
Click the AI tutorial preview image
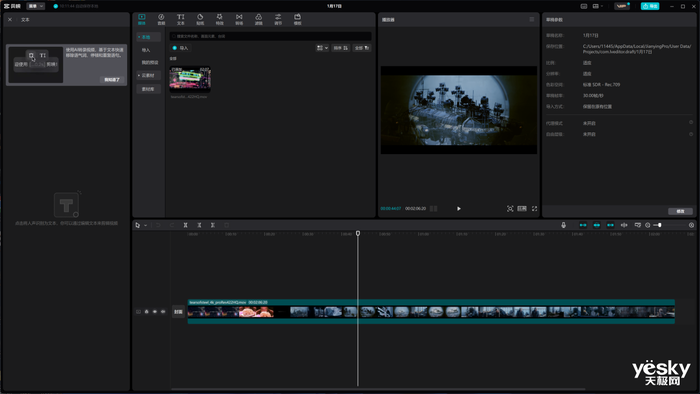click(x=36, y=64)
